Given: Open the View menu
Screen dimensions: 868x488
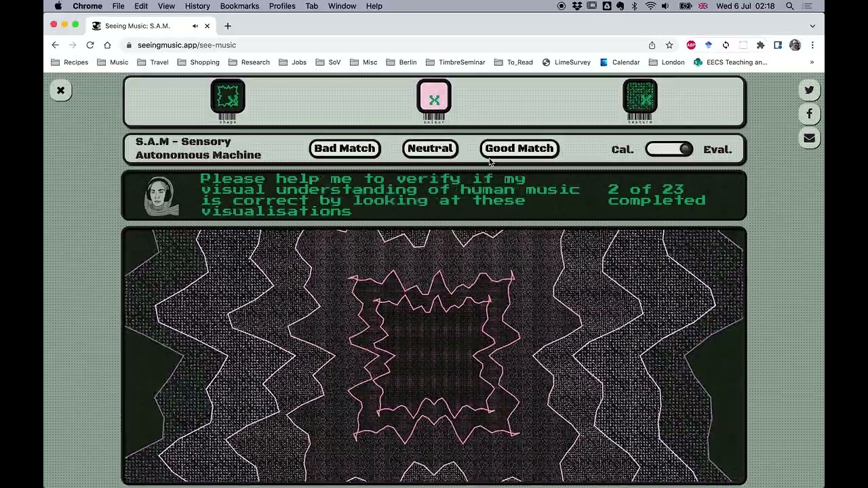Looking at the screenshot, I should tap(166, 6).
